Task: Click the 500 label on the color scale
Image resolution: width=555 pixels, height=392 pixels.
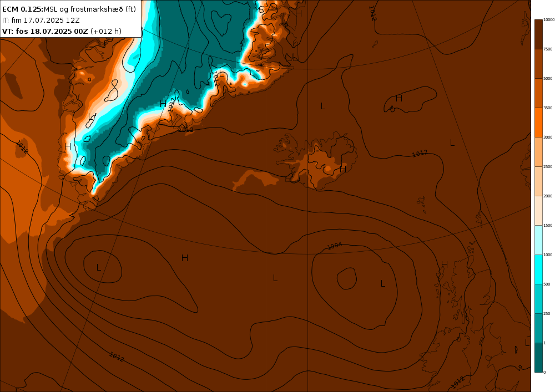Action: pyautogui.click(x=547, y=284)
